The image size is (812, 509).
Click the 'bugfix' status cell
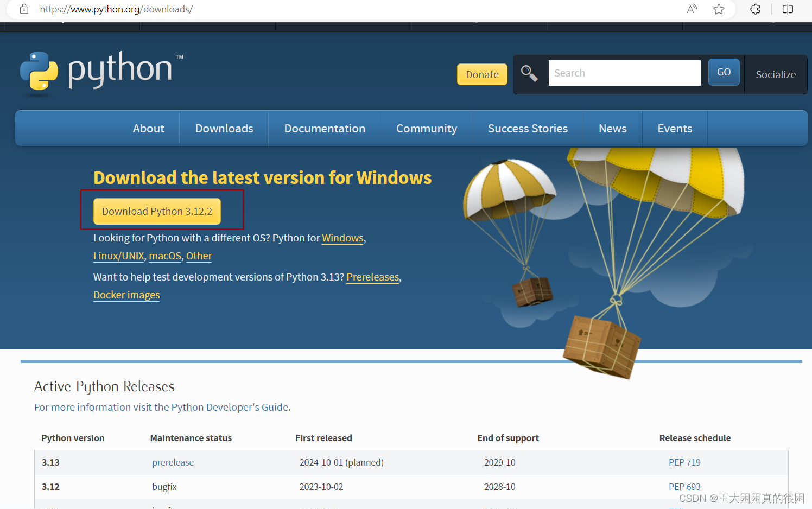pos(164,487)
